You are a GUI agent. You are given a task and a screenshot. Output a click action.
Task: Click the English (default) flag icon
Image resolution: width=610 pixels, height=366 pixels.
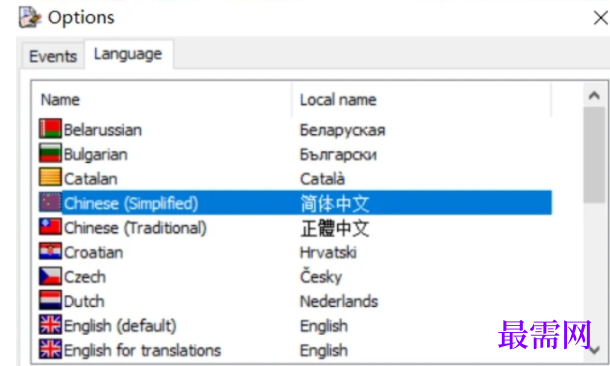pyautogui.click(x=50, y=325)
